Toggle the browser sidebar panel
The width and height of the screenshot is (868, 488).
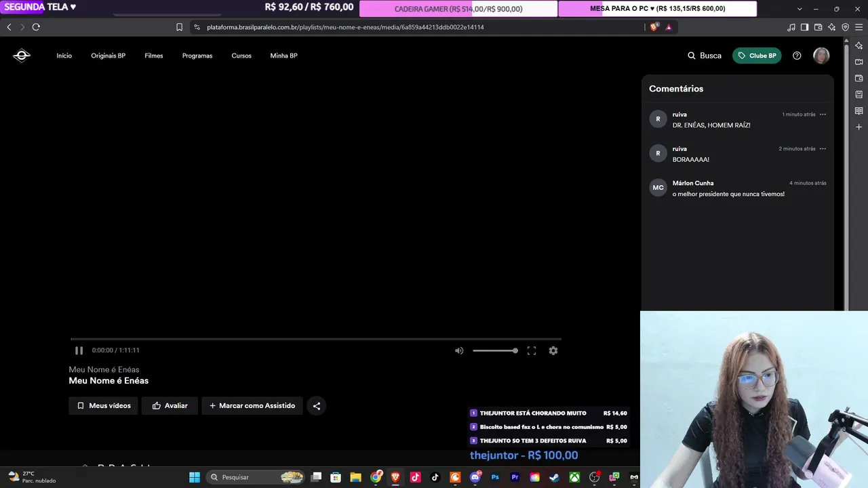(804, 27)
